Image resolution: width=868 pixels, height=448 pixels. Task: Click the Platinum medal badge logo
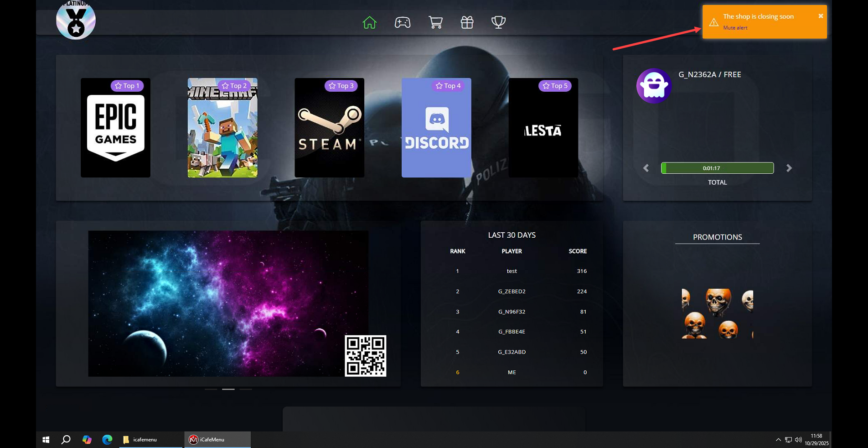pyautogui.click(x=76, y=20)
